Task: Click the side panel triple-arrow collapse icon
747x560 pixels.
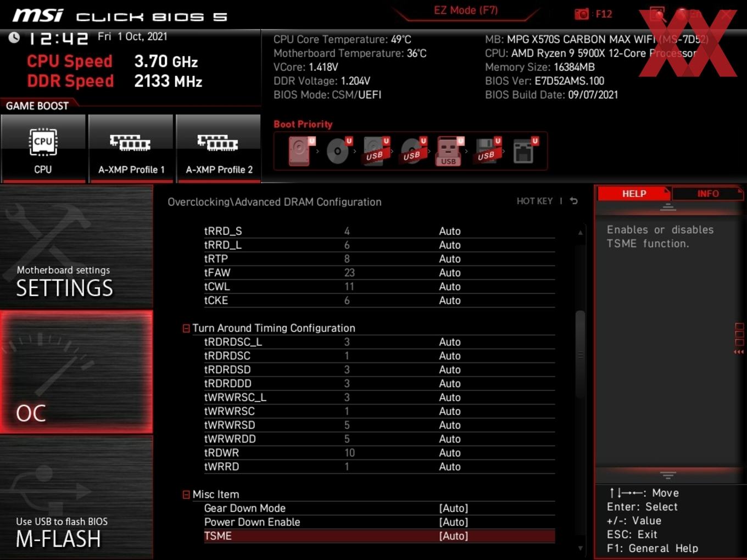Action: (739, 352)
